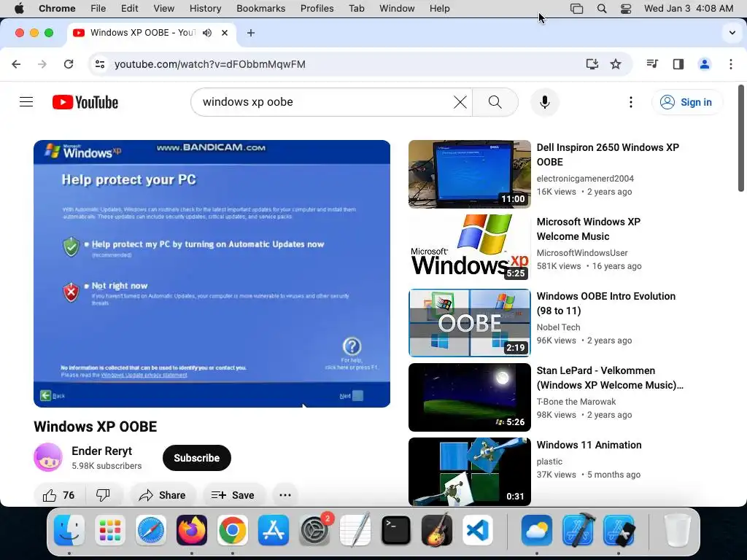
Task: Open Spotlight search in menu bar
Action: (x=602, y=9)
